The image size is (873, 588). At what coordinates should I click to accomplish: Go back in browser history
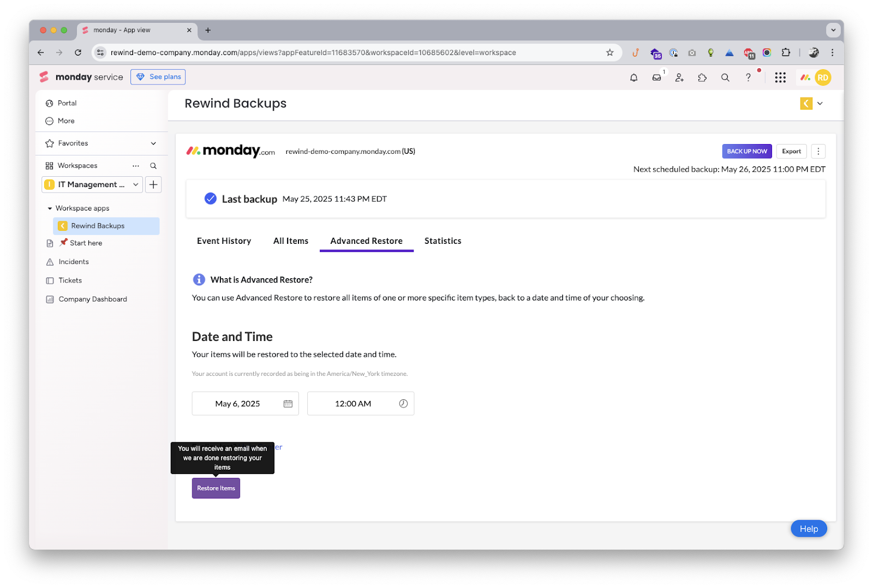coord(41,52)
